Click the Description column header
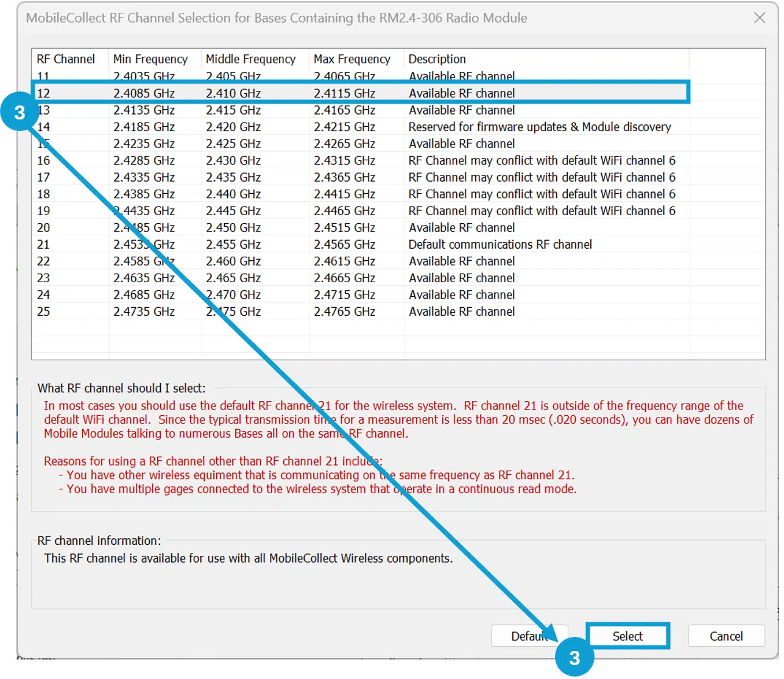Screen dimensions: 784x679 437,59
